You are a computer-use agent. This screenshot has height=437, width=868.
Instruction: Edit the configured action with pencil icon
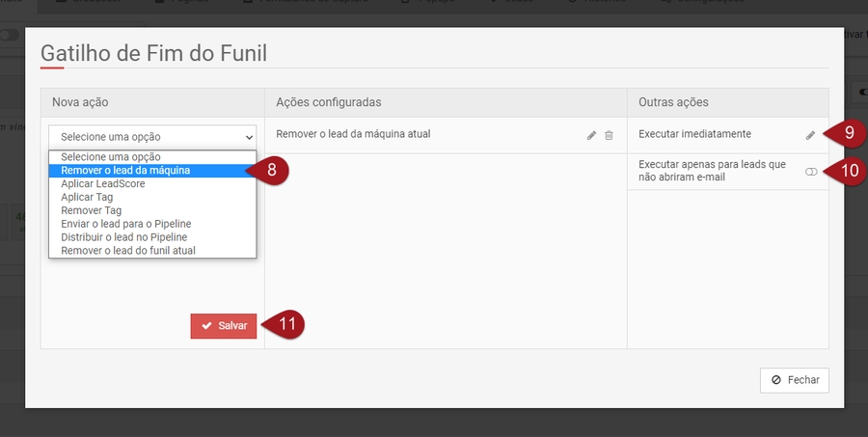pos(591,136)
